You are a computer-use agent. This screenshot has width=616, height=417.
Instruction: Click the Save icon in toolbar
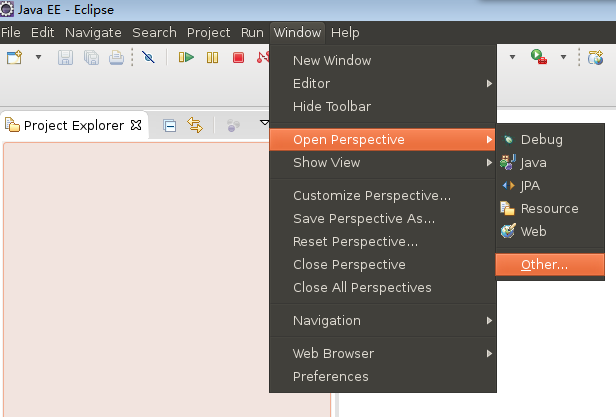click(x=65, y=58)
